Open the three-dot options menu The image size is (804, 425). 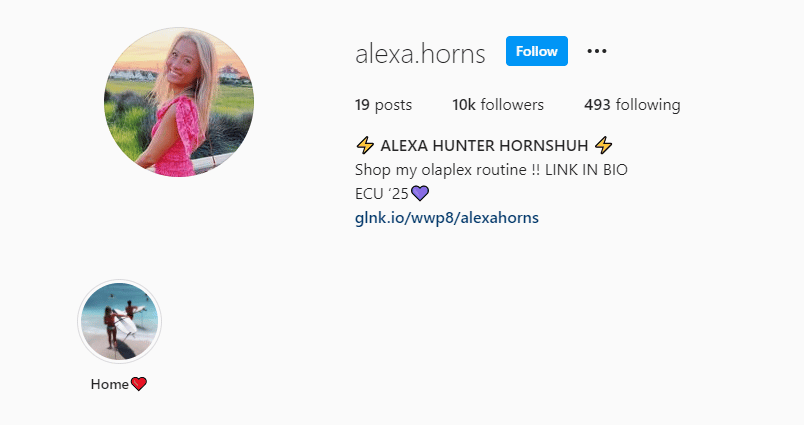pos(597,51)
